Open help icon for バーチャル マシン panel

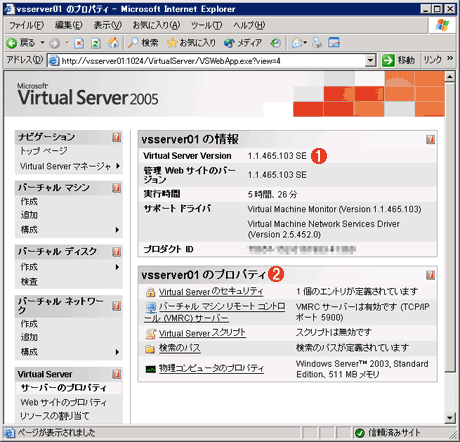(x=116, y=188)
